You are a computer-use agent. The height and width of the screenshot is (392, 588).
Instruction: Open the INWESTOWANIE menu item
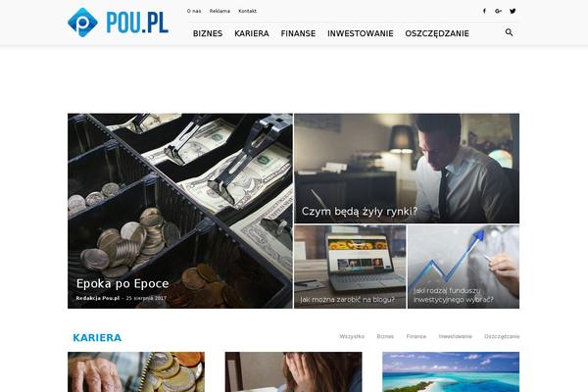click(361, 33)
